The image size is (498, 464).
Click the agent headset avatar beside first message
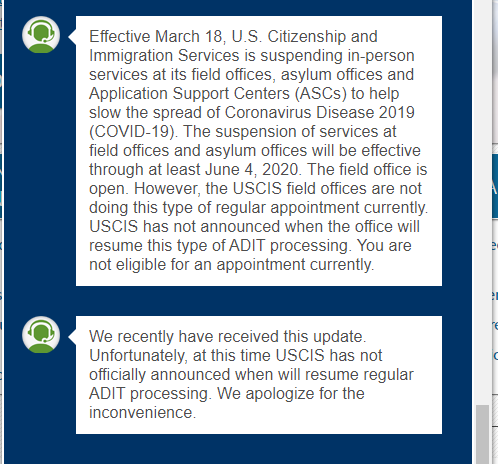coord(41,35)
